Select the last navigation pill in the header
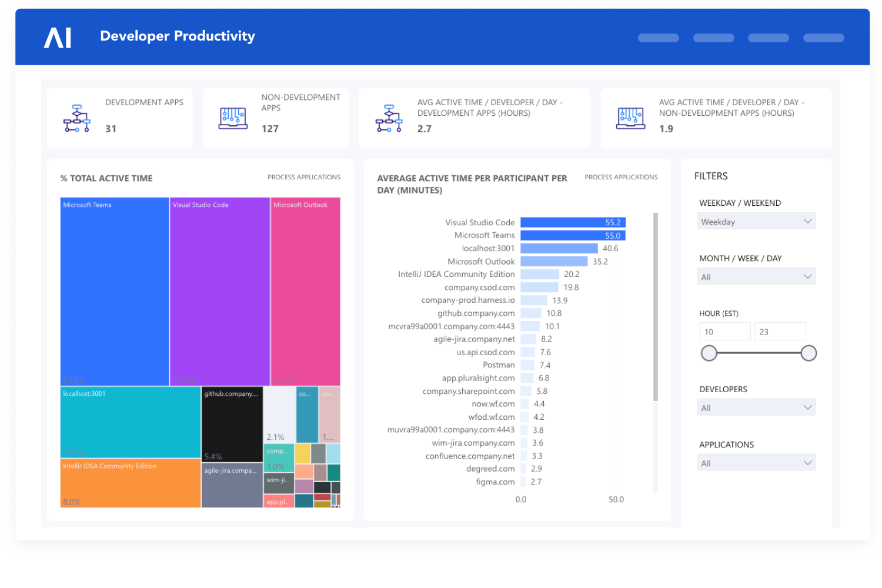Viewport: 882px width, 588px height. click(x=823, y=38)
